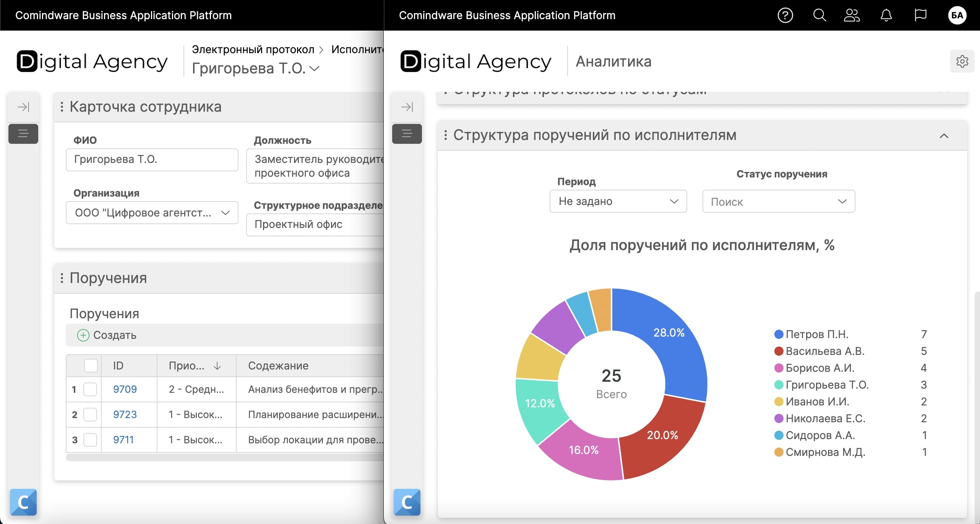
Task: Check the box for row 9723
Action: click(x=90, y=415)
